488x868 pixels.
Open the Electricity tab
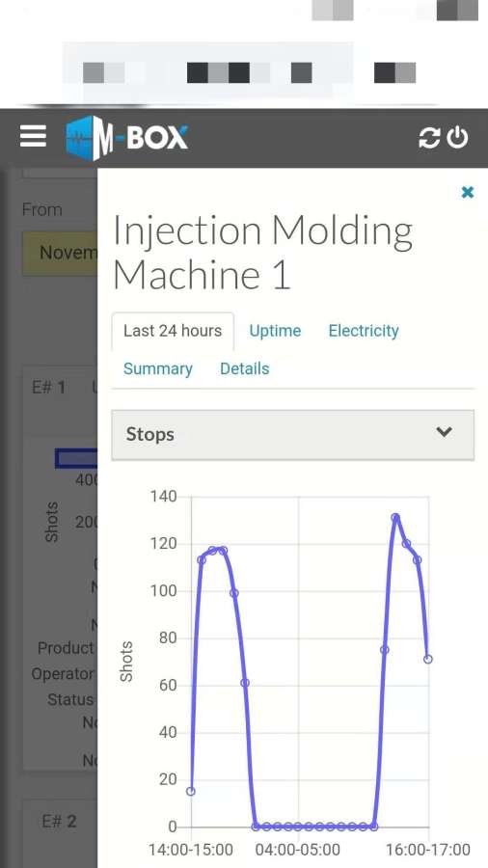[364, 331]
